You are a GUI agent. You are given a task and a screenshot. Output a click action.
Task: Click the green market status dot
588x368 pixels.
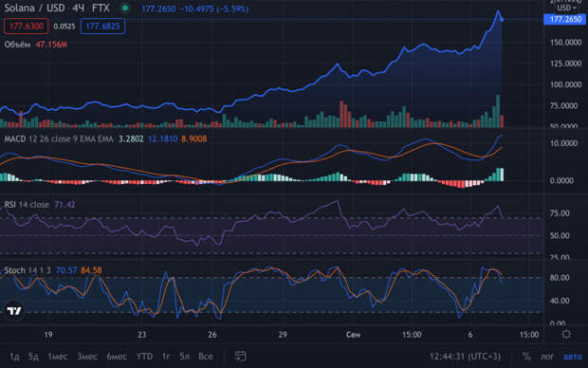(x=125, y=8)
